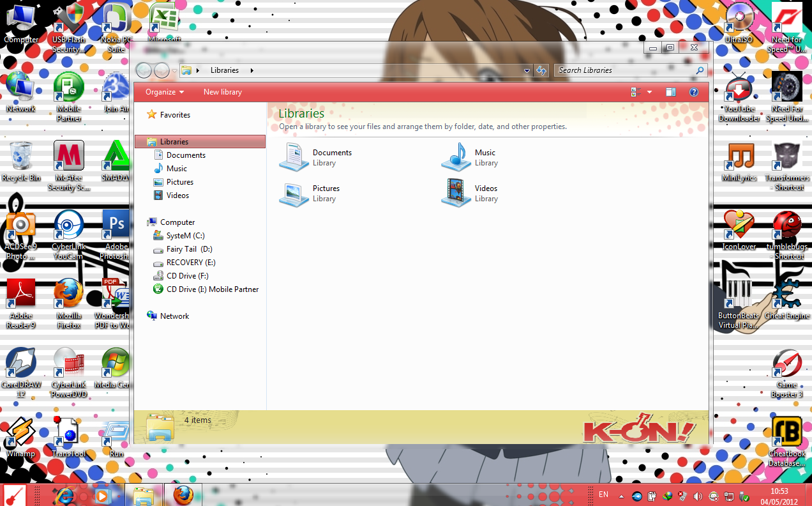Open the Organize menu
Screen dimensions: 812x506
click(x=165, y=92)
